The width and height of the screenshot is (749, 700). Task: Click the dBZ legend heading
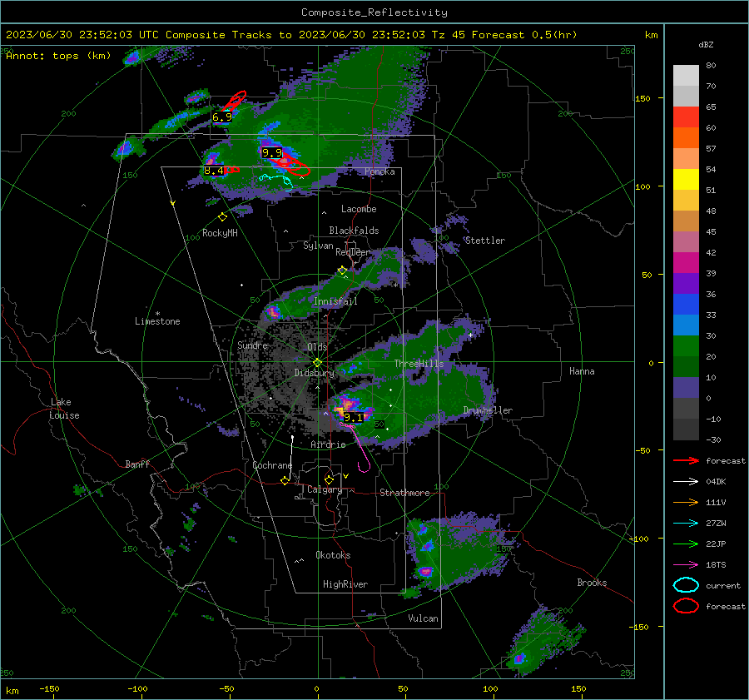coord(706,44)
